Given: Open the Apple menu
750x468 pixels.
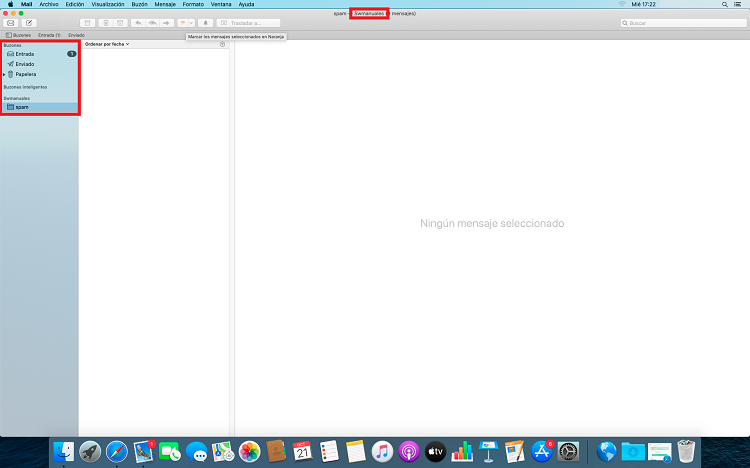Looking at the screenshot, I should tap(11, 4).
